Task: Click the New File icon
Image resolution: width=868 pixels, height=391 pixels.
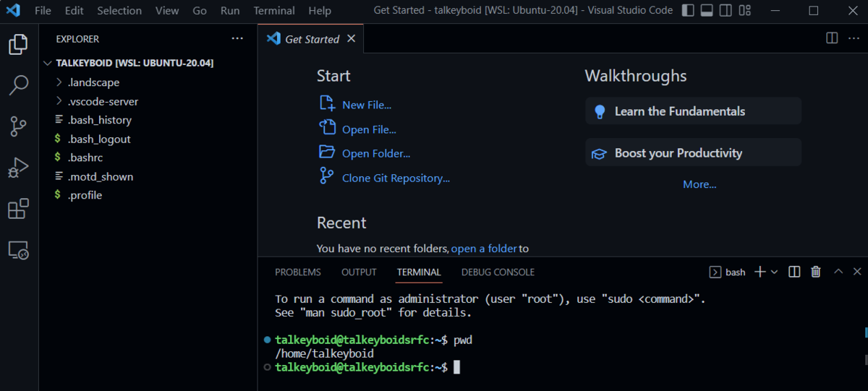Action: tap(327, 104)
